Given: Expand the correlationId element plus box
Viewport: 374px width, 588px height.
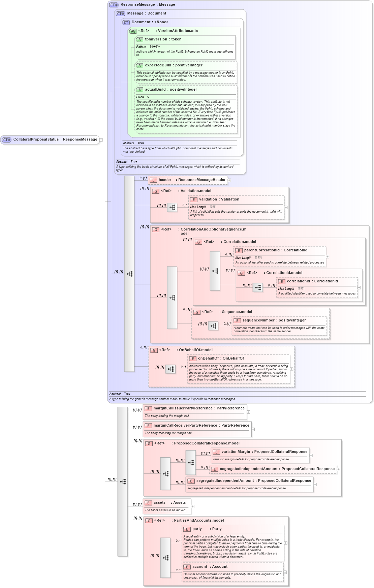Looking at the screenshot, I should tap(359, 288).
